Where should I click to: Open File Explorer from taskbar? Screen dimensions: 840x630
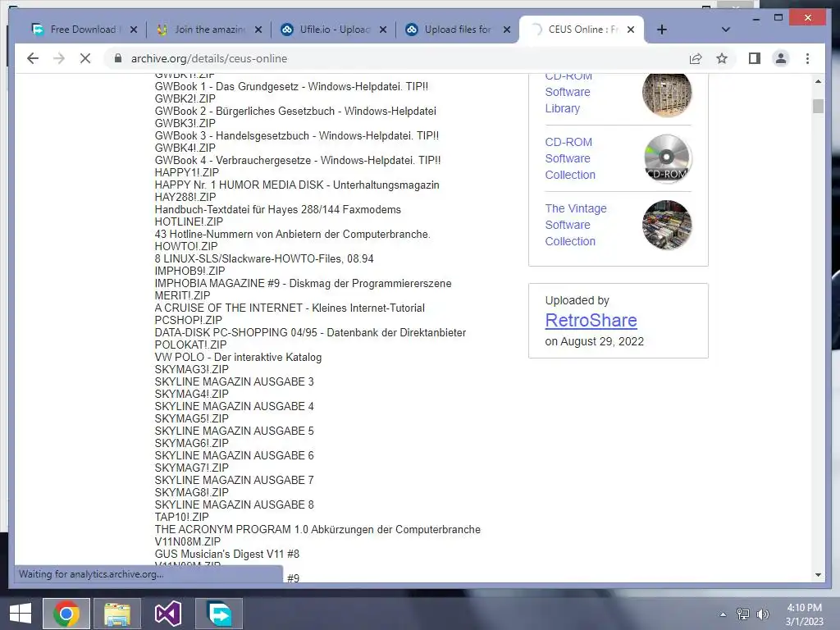pos(117,614)
